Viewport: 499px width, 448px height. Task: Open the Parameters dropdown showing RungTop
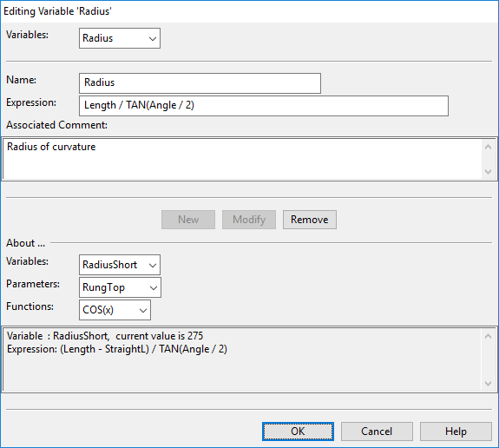click(x=120, y=287)
